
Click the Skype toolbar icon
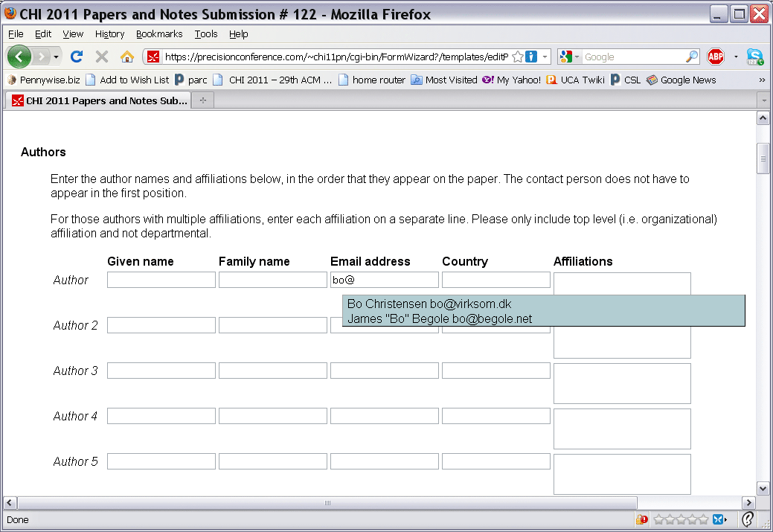tap(754, 57)
